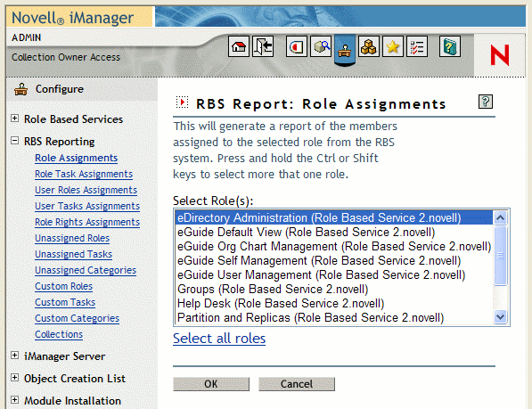Expand the iManager Server section

[x=14, y=356]
